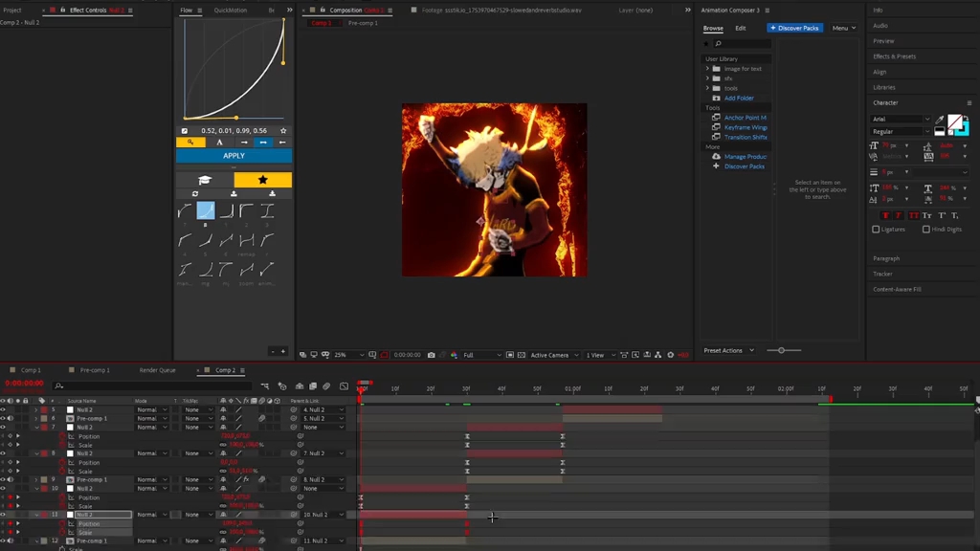Click the Faux Bold button in Character panel
Image resolution: width=980 pixels, height=551 pixels.
coord(885,215)
